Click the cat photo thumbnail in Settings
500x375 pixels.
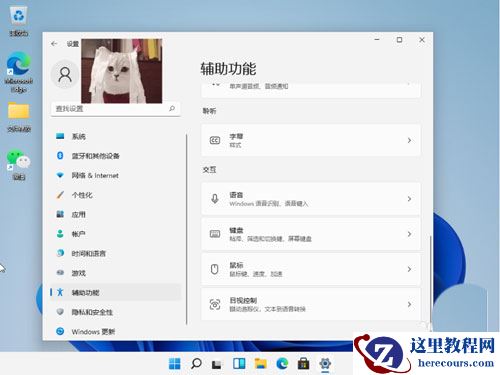pyautogui.click(x=122, y=71)
